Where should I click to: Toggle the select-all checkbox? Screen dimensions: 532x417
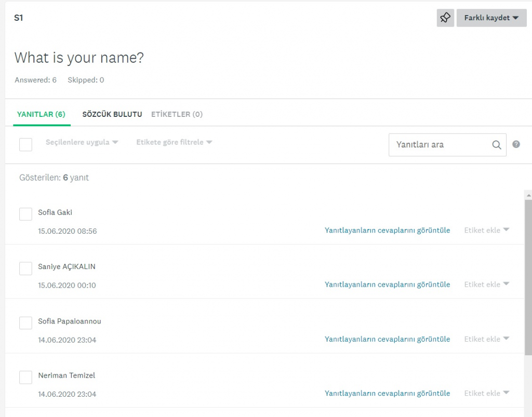click(x=25, y=144)
